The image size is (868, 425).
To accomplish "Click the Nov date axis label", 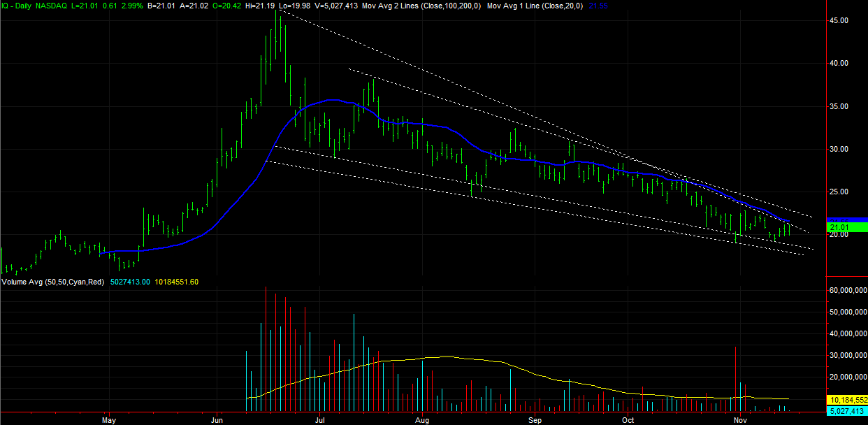I will point(740,420).
